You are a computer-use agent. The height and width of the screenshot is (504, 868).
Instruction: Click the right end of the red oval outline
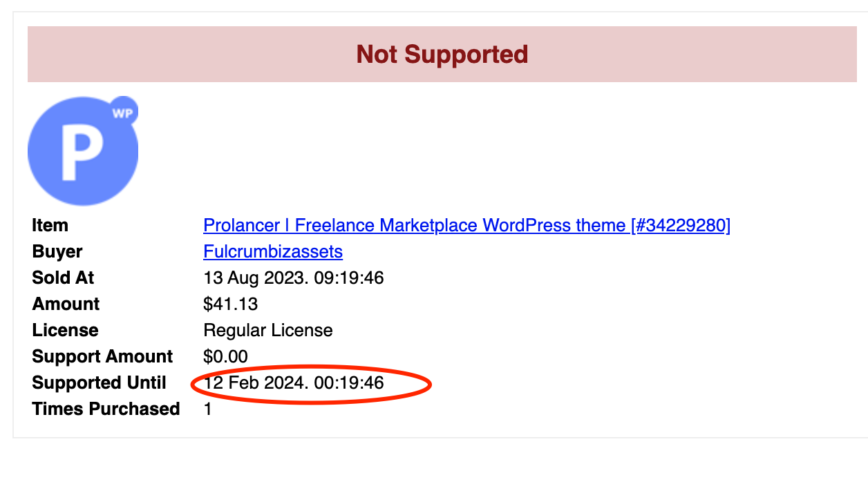[431, 385]
